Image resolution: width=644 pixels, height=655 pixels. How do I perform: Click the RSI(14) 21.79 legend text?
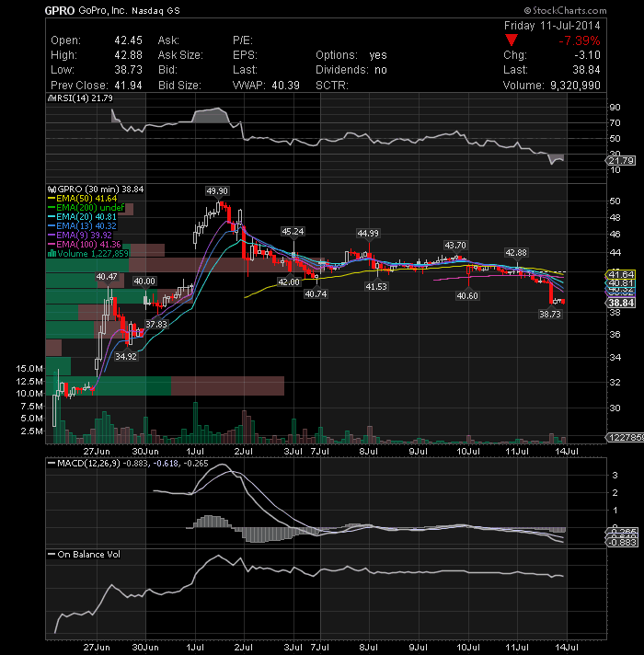85,98
